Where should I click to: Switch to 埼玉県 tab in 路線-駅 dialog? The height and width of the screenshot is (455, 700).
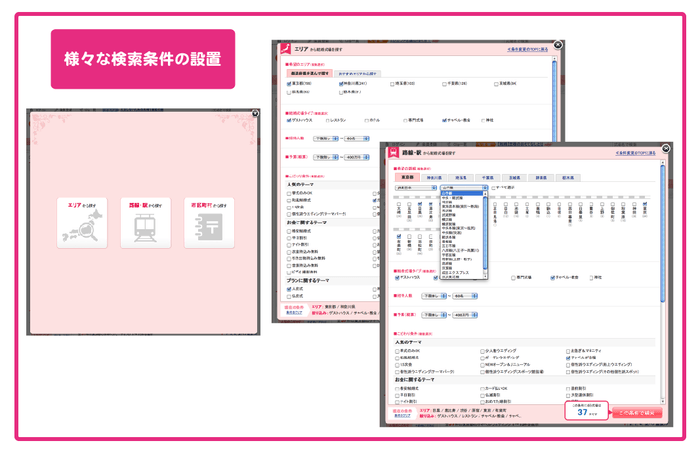click(461, 177)
